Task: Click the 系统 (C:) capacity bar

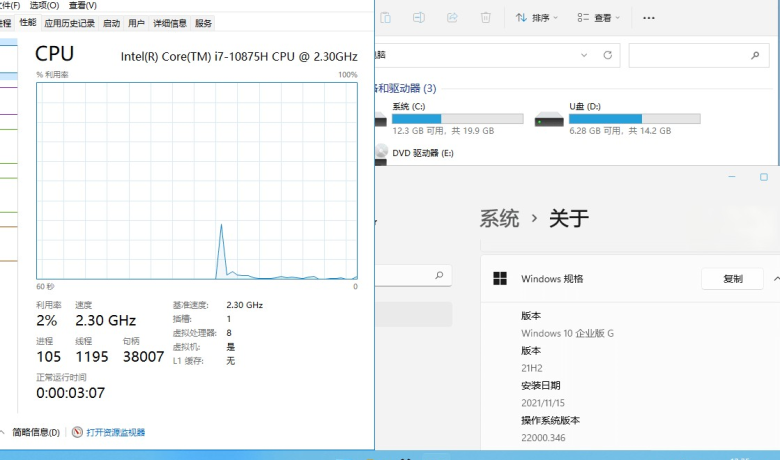Action: pyautogui.click(x=458, y=119)
